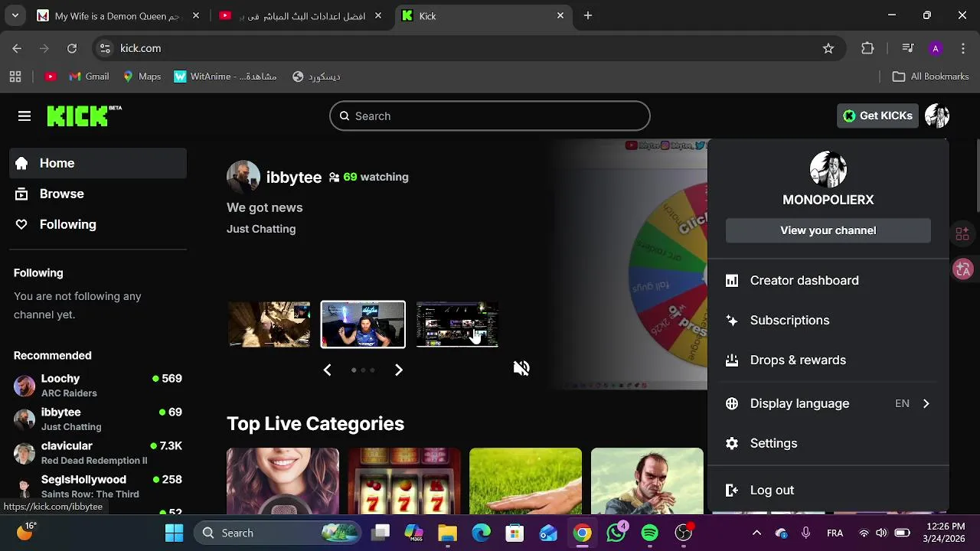Open ibbytee channel in Recommended list
The height and width of the screenshot is (551, 980).
(98, 419)
